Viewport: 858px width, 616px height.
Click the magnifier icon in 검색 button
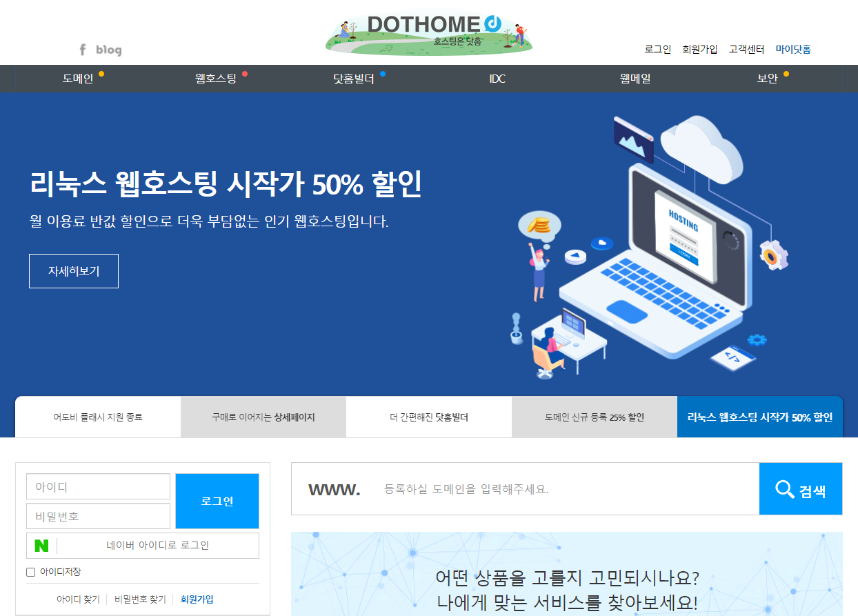click(785, 489)
